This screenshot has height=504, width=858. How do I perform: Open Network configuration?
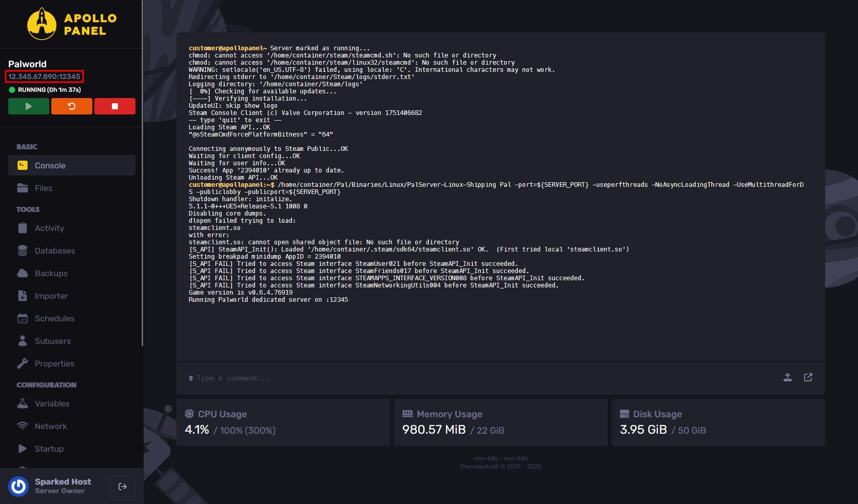pos(72,426)
